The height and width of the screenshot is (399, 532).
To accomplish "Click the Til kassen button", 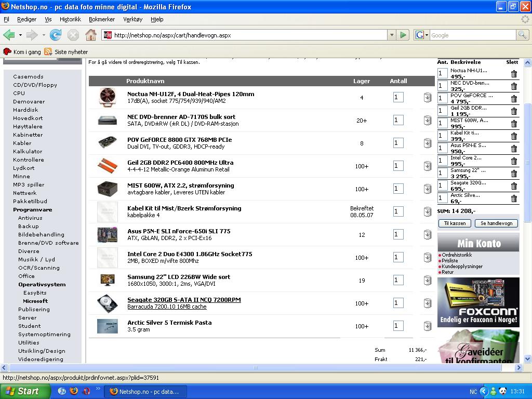I will tap(455, 223).
